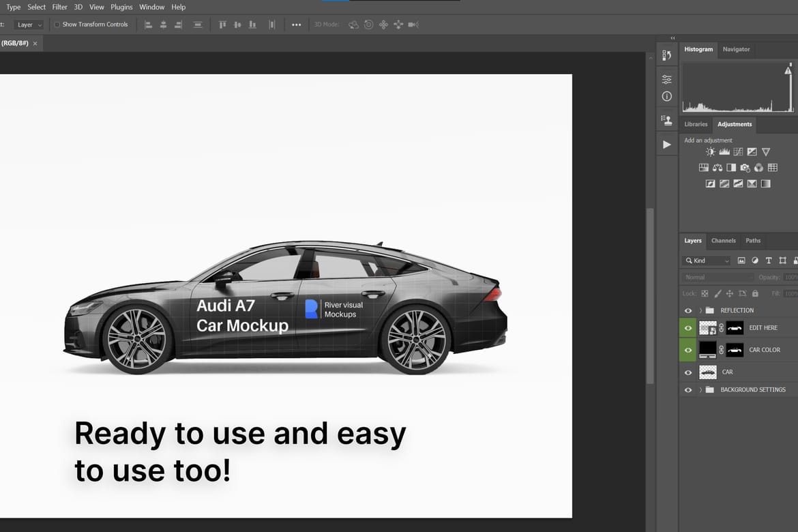Hide the BACKGROUND SETTINGS group
This screenshot has height=532, width=798.
point(688,390)
